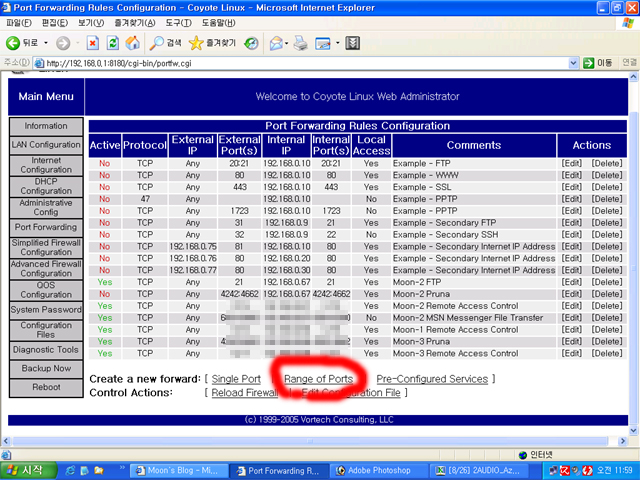Click Edit Configuration File link
The width and height of the screenshot is (640, 480).
coord(351,393)
